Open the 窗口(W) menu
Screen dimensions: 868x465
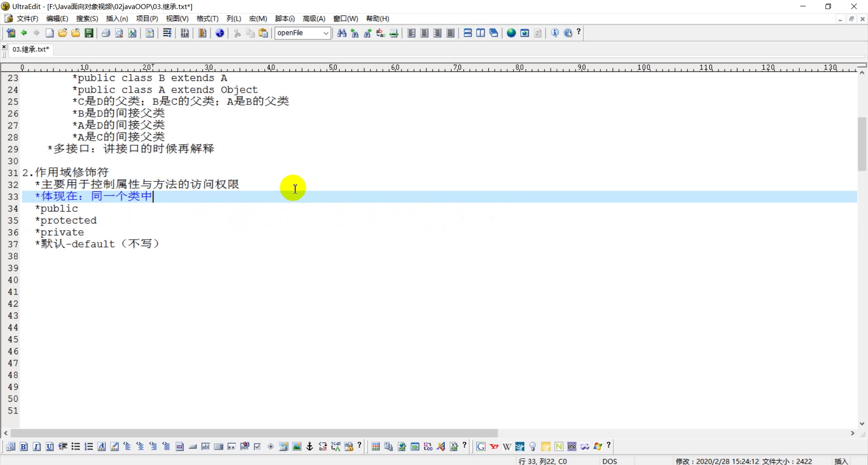345,19
